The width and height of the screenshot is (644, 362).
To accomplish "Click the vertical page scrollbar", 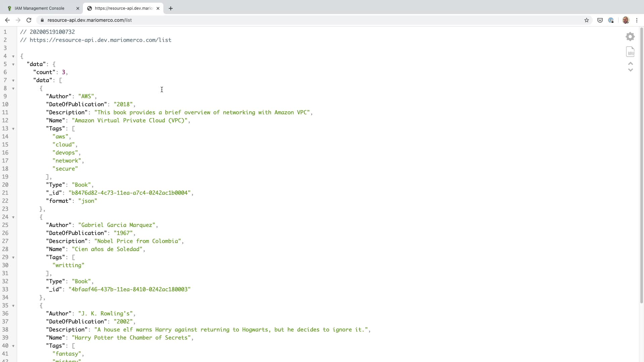I will tap(641, 168).
